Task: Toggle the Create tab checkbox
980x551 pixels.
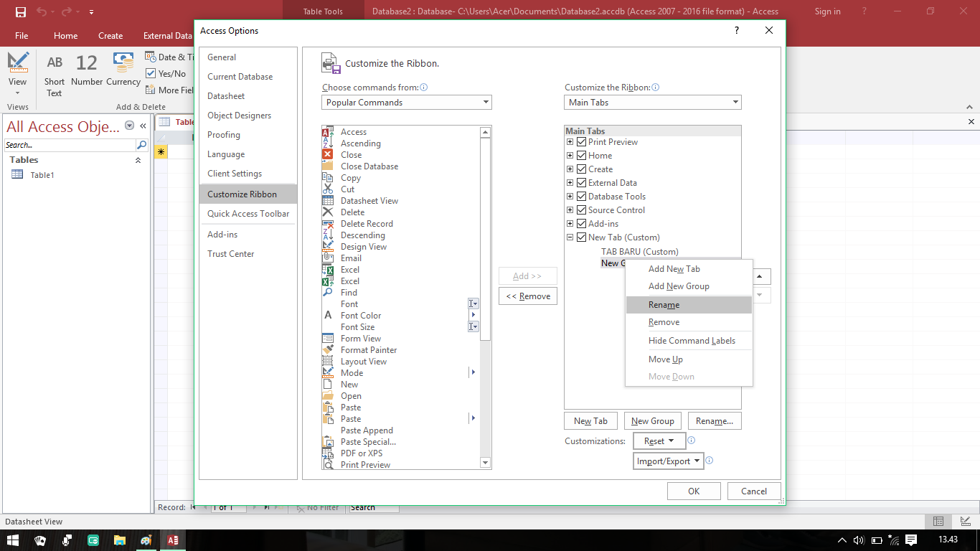Action: [581, 169]
